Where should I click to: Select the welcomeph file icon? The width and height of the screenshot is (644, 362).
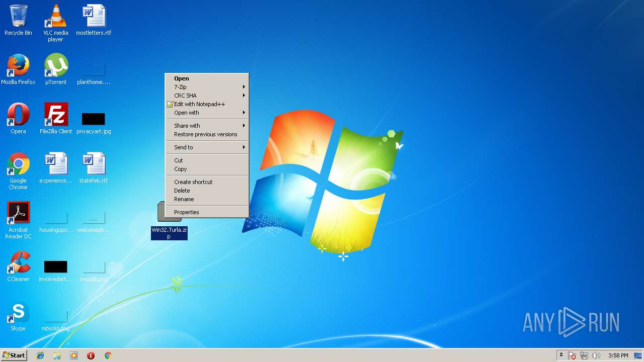point(94,222)
